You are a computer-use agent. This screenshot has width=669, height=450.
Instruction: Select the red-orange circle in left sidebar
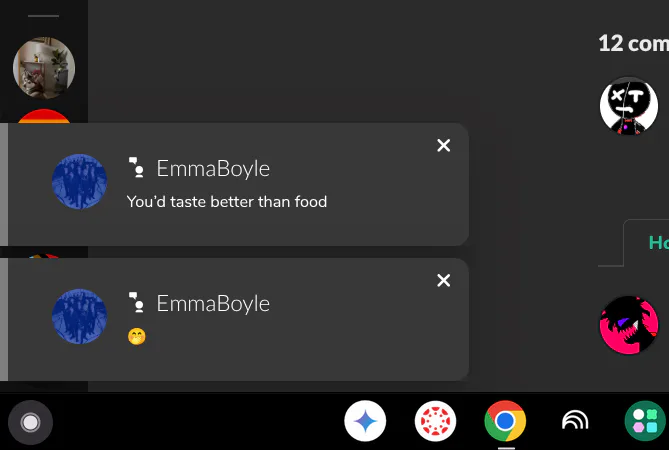[44, 116]
